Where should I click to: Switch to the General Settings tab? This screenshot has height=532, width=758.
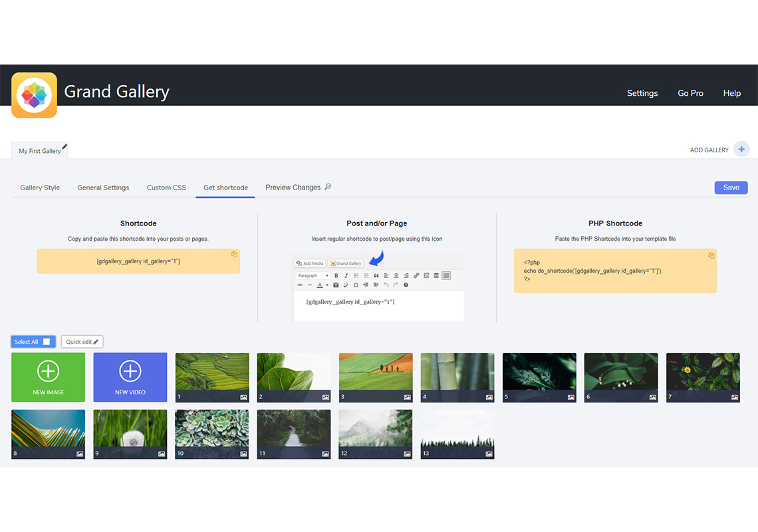[103, 188]
